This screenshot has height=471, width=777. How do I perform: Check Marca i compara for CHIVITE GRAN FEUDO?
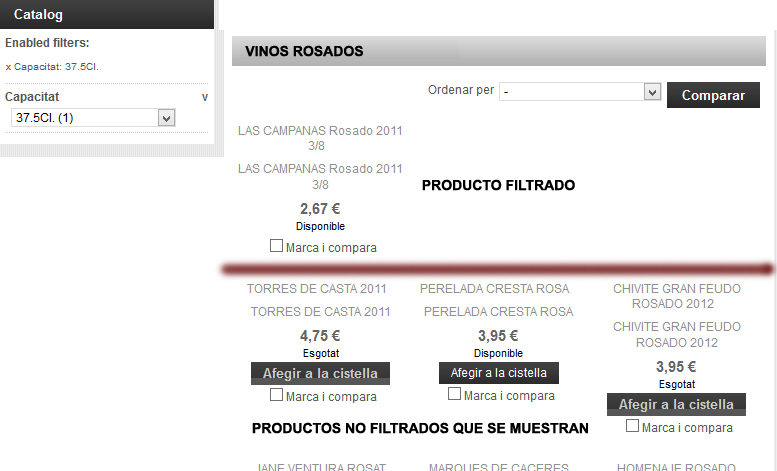point(632,425)
